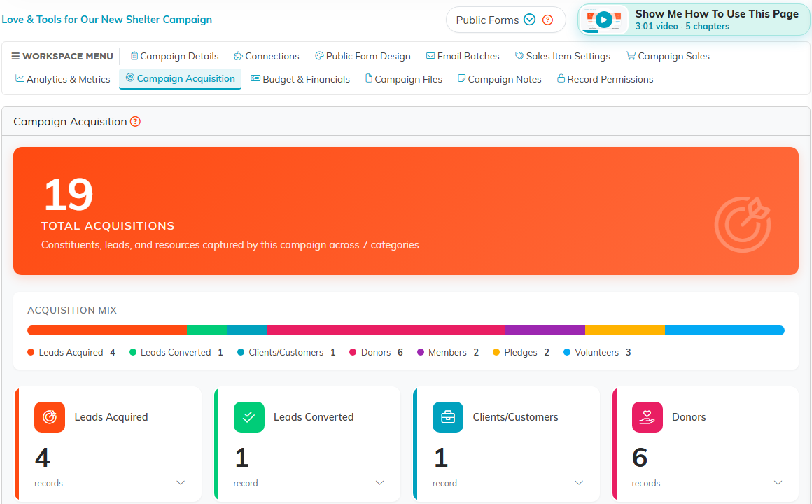Screen dimensions: 812x504
Task: Expand the Clients/Customers card
Action: point(579,483)
